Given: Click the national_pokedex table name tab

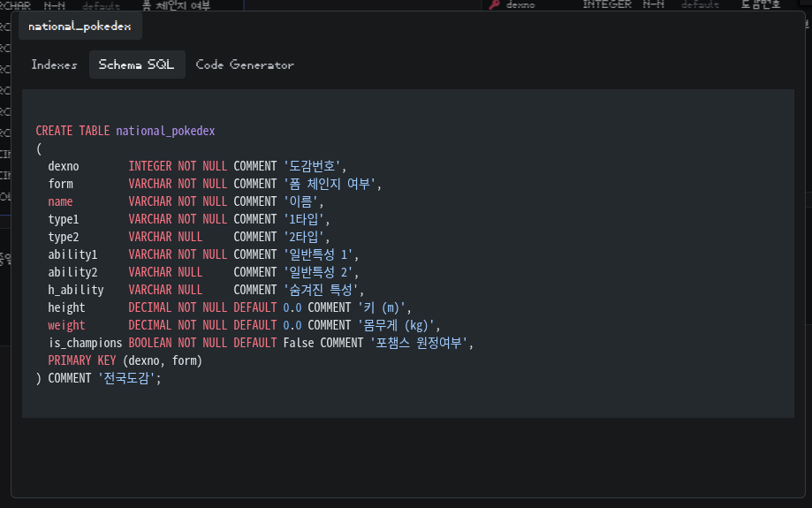Looking at the screenshot, I should pos(80,27).
